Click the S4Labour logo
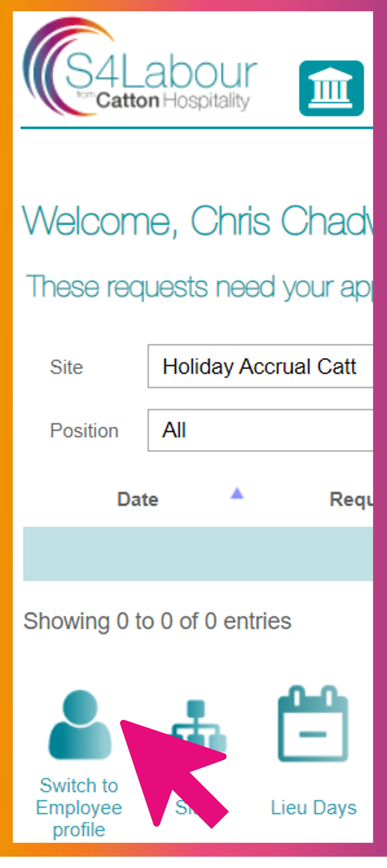Viewport: 387px width, 868px height. 140,66
